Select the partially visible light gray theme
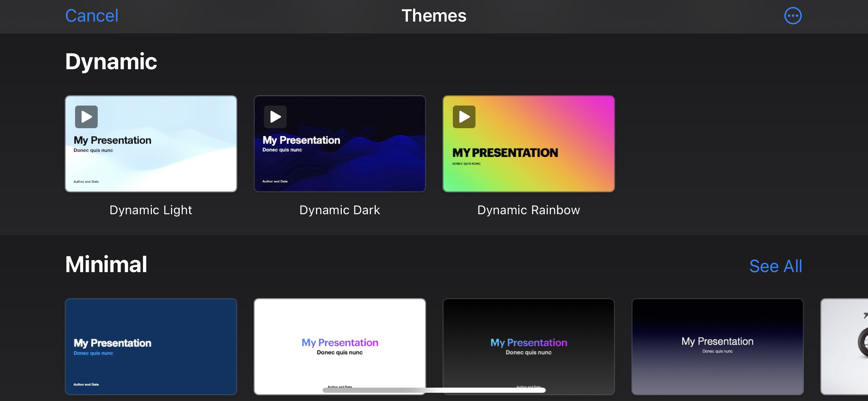Image resolution: width=868 pixels, height=401 pixels. click(x=844, y=347)
